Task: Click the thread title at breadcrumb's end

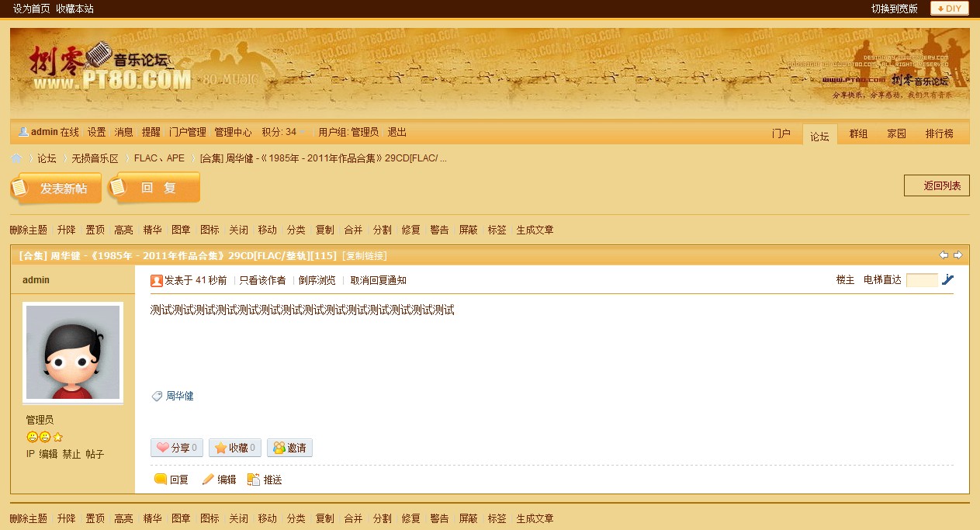Action: pyautogui.click(x=323, y=158)
